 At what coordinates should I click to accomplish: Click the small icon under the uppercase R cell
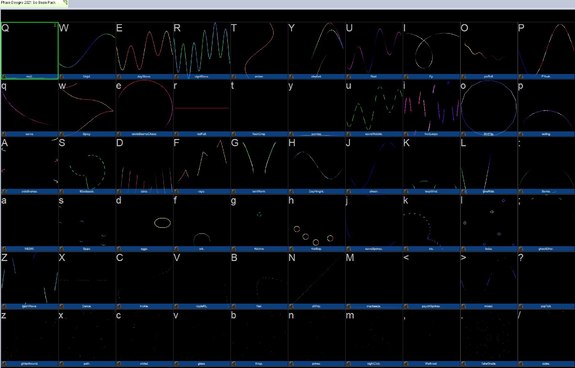coord(176,77)
